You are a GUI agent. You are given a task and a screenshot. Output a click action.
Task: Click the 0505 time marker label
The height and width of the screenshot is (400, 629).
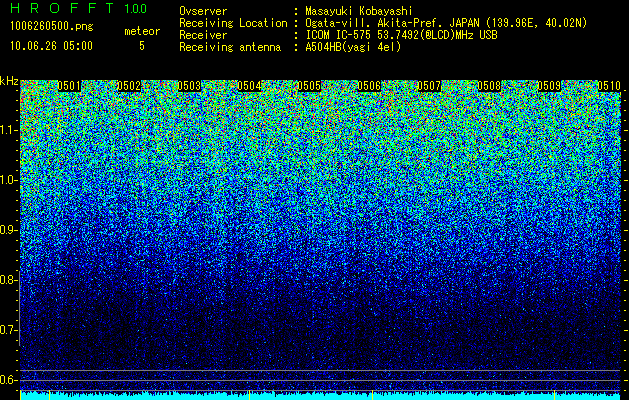point(309,86)
